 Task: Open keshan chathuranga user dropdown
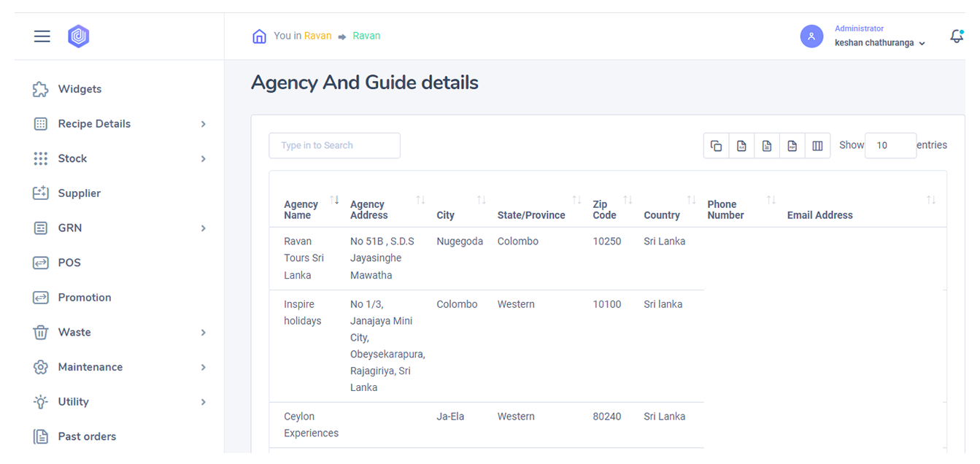(x=880, y=43)
